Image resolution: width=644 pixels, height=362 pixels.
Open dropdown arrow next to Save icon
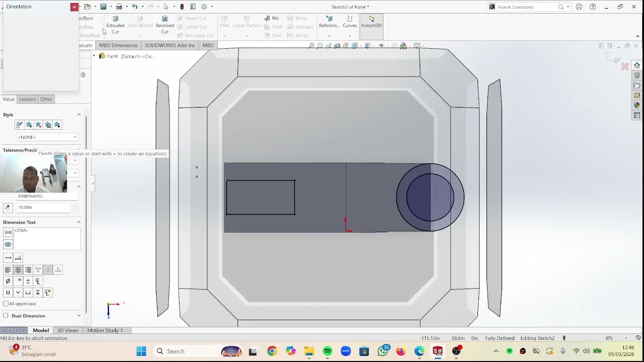[111, 7]
